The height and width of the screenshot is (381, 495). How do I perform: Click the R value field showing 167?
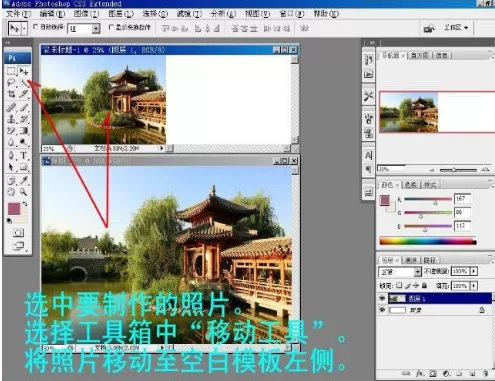pyautogui.click(x=462, y=198)
